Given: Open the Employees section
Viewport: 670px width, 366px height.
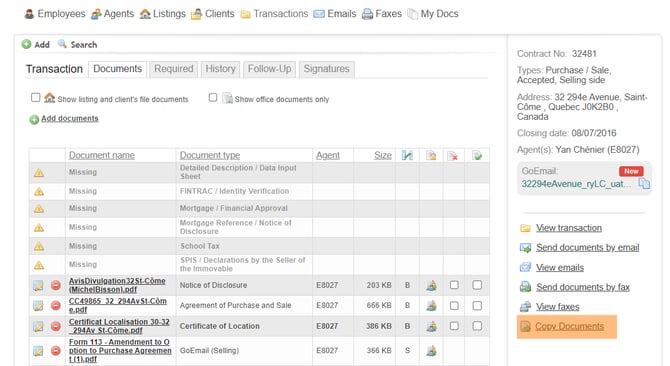Looking at the screenshot, I should pyautogui.click(x=55, y=14).
